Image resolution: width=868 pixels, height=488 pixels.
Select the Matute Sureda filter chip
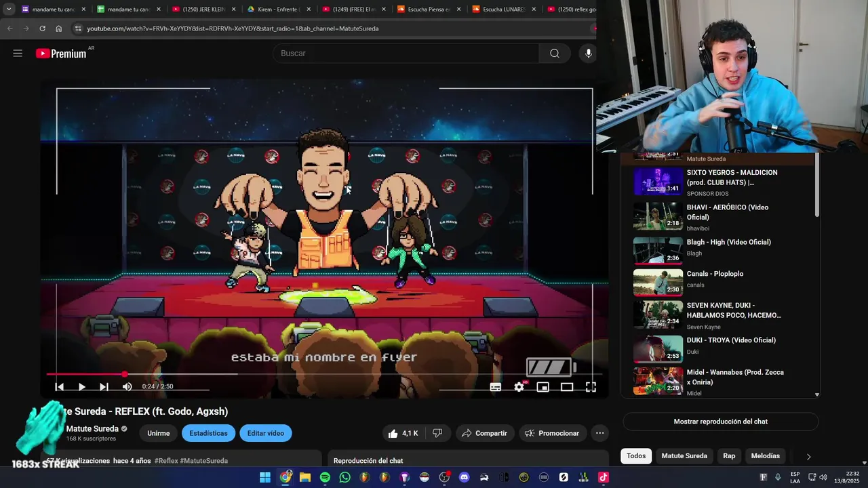tap(684, 456)
